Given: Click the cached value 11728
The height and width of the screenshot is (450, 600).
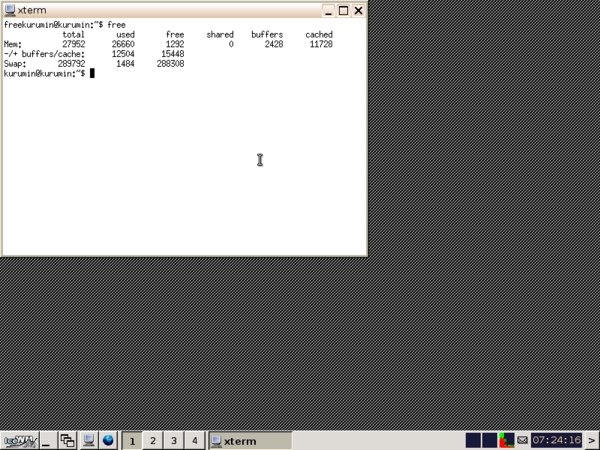Looking at the screenshot, I should tap(321, 44).
